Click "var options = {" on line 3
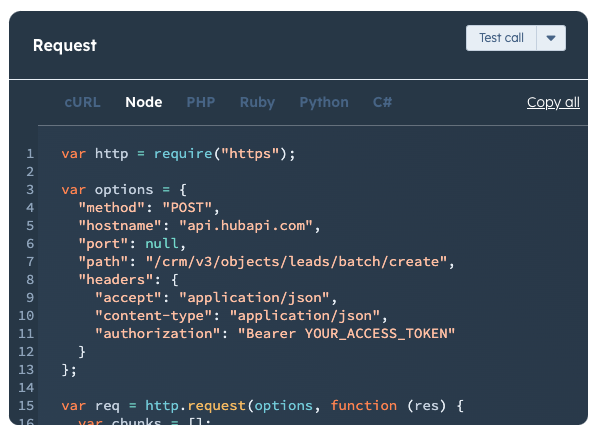 (x=124, y=190)
